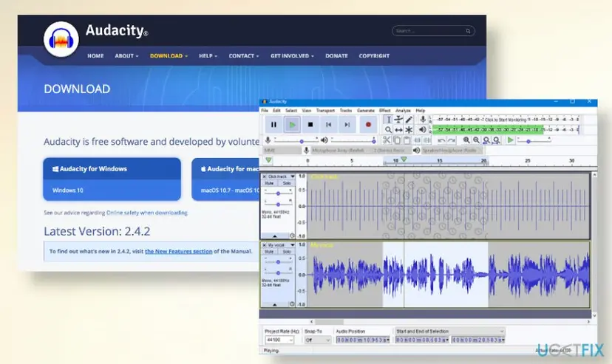Close the Click track with its X
This screenshot has width=612, height=364.
(x=264, y=176)
